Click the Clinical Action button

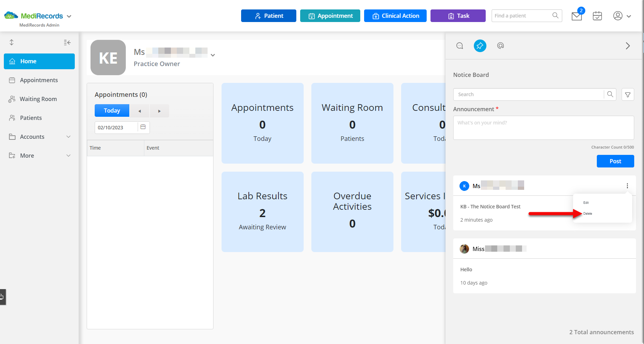coord(395,16)
